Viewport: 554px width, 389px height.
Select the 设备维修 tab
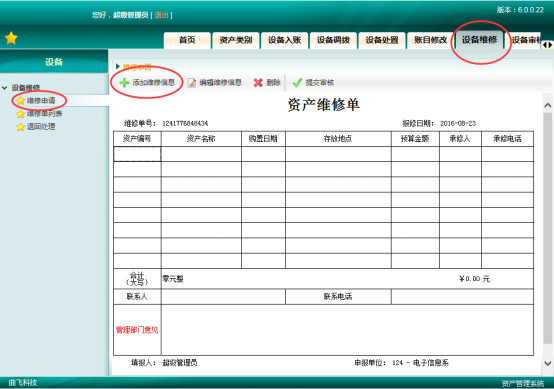click(479, 40)
